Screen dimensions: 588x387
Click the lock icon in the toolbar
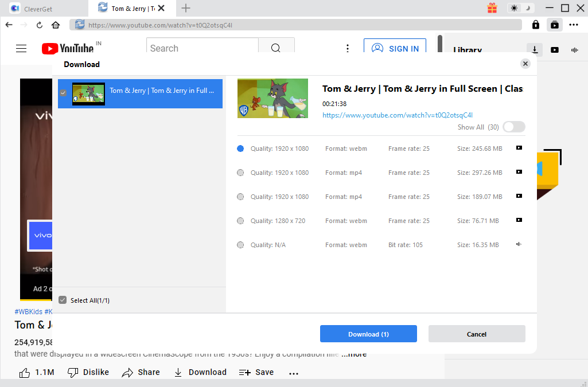coord(535,25)
